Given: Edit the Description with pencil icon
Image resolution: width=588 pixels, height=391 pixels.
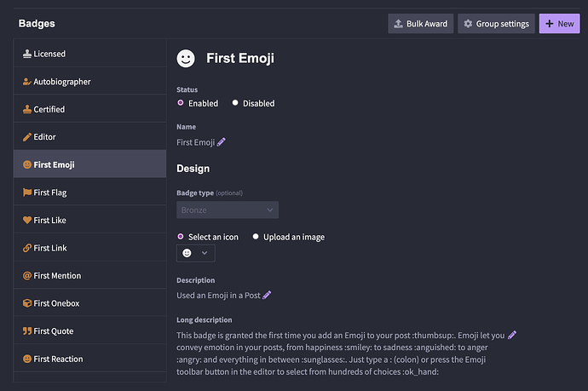Looking at the screenshot, I should pos(267,295).
